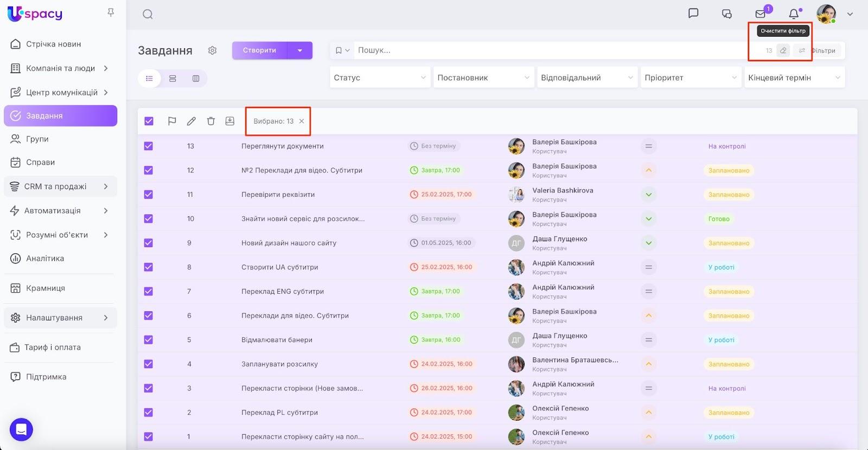Click the eraser icon to clear filter
868x450 pixels.
click(x=783, y=50)
